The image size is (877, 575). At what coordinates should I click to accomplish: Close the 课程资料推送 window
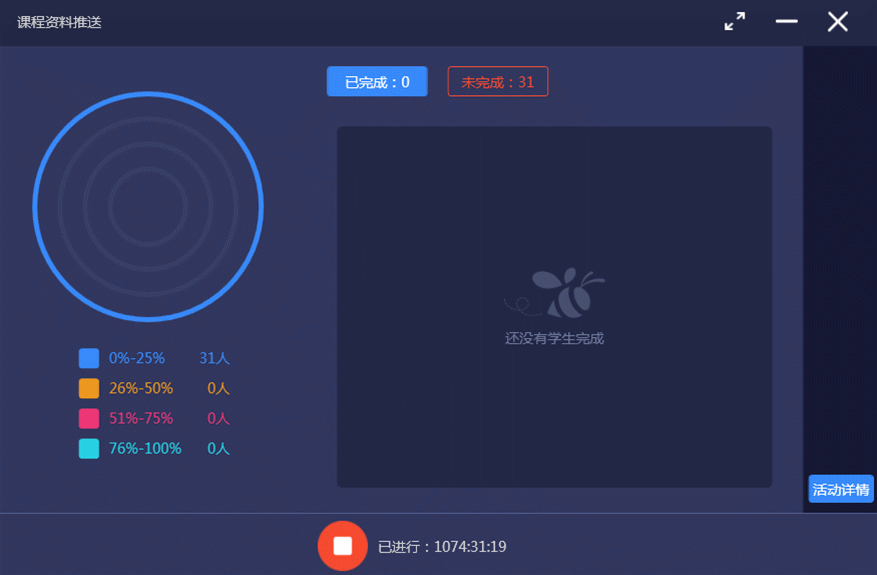837,21
